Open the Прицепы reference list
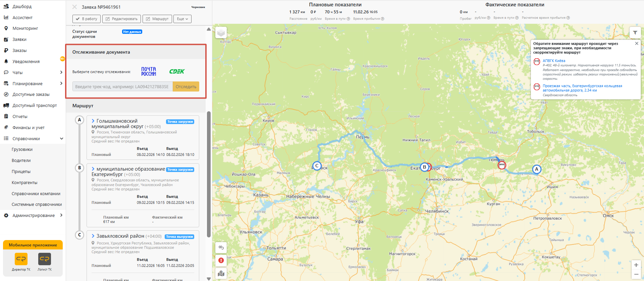Image resolution: width=644 pixels, height=281 pixels. tap(21, 172)
